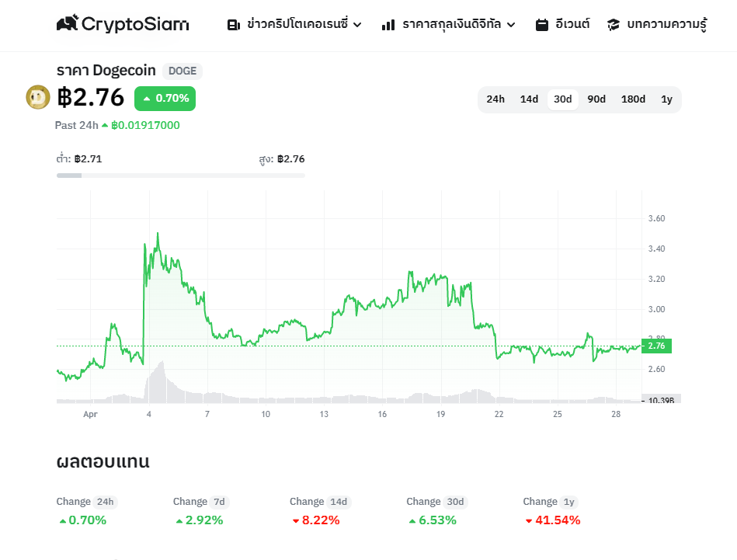This screenshot has width=737, height=560.
Task: Switch chart range to 1y
Action: click(666, 99)
